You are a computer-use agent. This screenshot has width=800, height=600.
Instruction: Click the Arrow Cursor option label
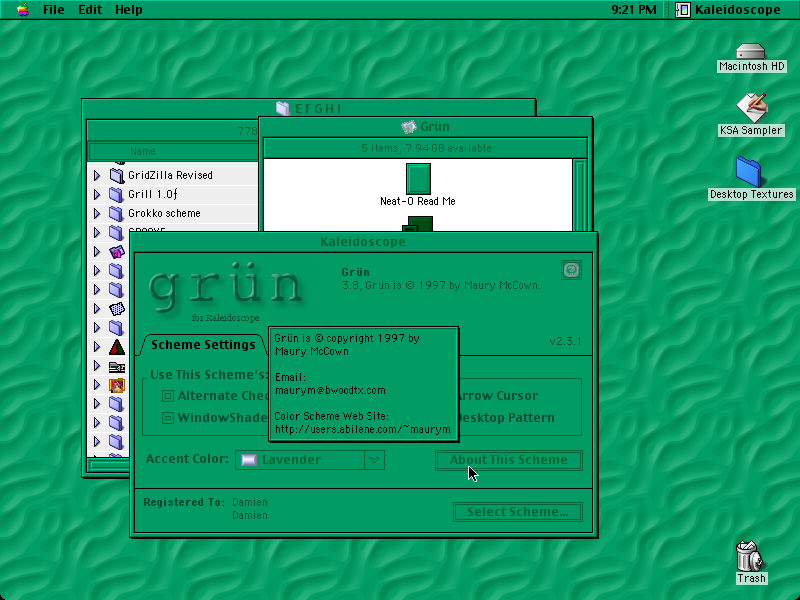[499, 396]
